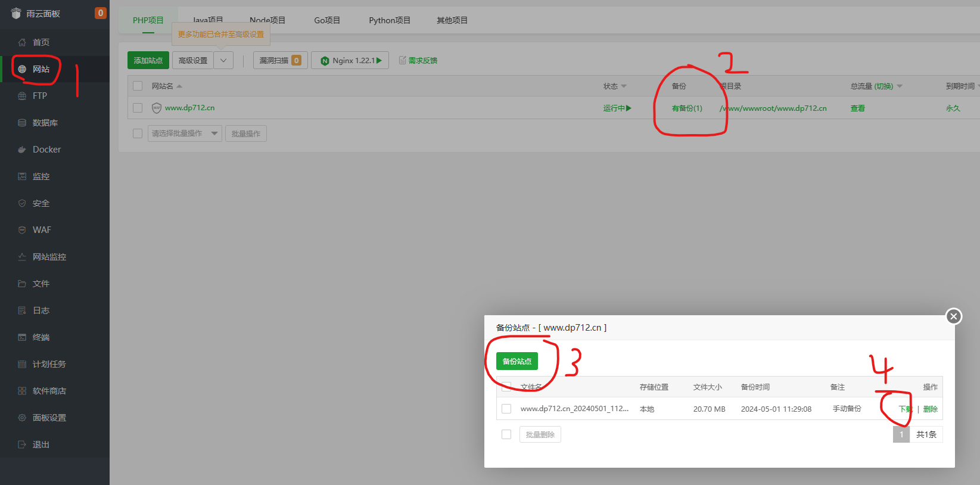Click the green 备份站点 button
This screenshot has height=485, width=980.
[x=517, y=361]
